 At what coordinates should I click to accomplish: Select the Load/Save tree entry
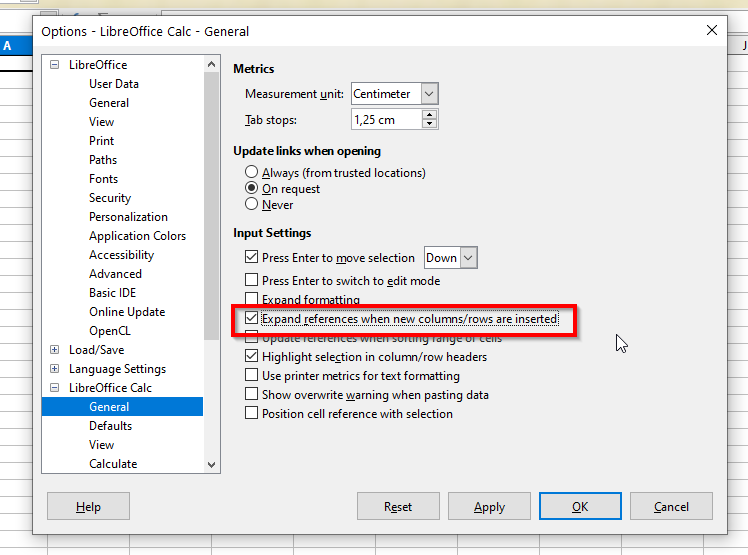(x=96, y=350)
